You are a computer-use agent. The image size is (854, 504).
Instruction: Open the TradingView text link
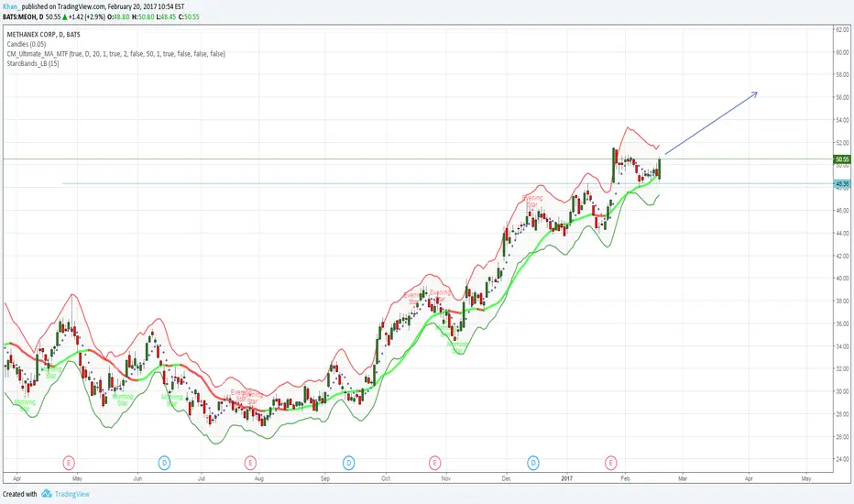pyautogui.click(x=71, y=494)
